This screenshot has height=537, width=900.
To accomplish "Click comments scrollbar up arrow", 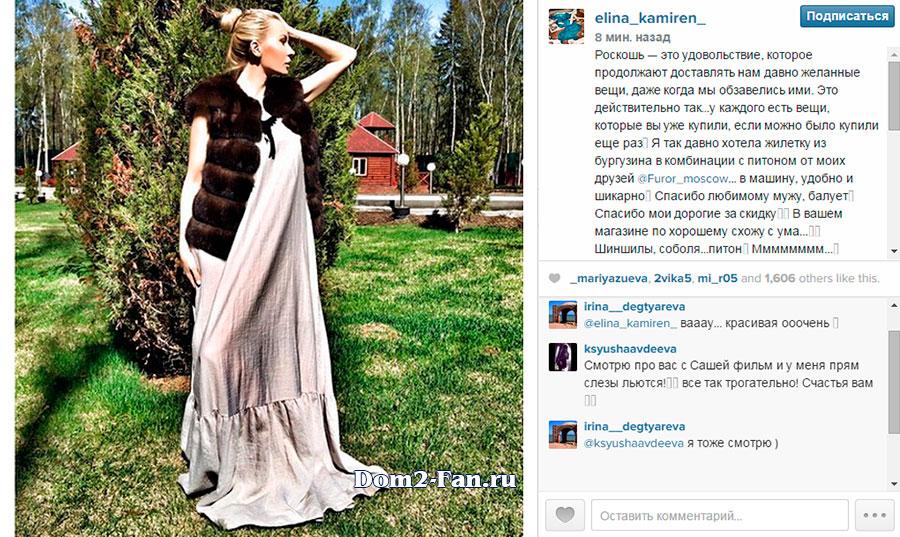I will [894, 305].
